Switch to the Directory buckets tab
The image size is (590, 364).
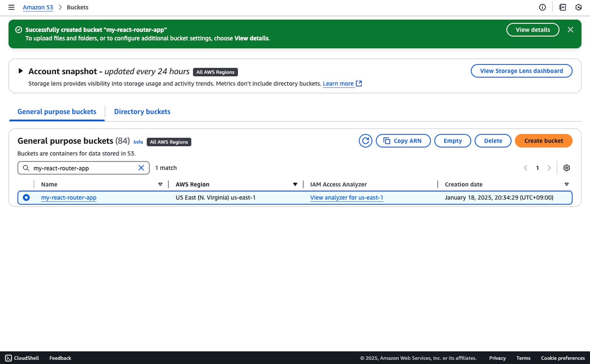tap(142, 112)
